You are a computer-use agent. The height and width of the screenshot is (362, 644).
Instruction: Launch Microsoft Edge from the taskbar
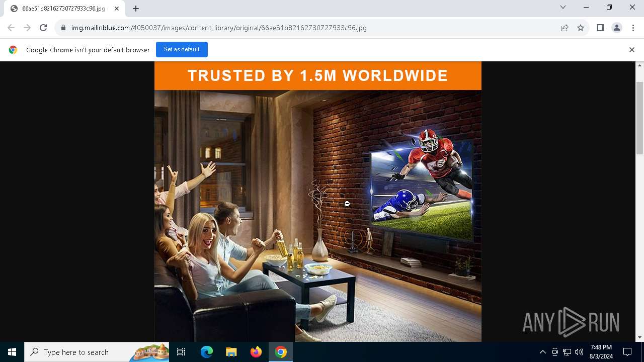207,352
